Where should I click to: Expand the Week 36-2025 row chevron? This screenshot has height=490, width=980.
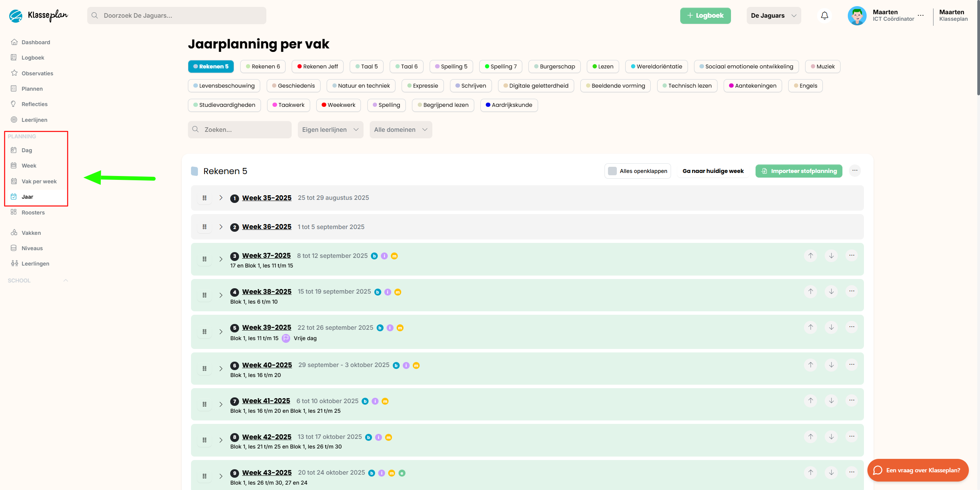(x=221, y=227)
